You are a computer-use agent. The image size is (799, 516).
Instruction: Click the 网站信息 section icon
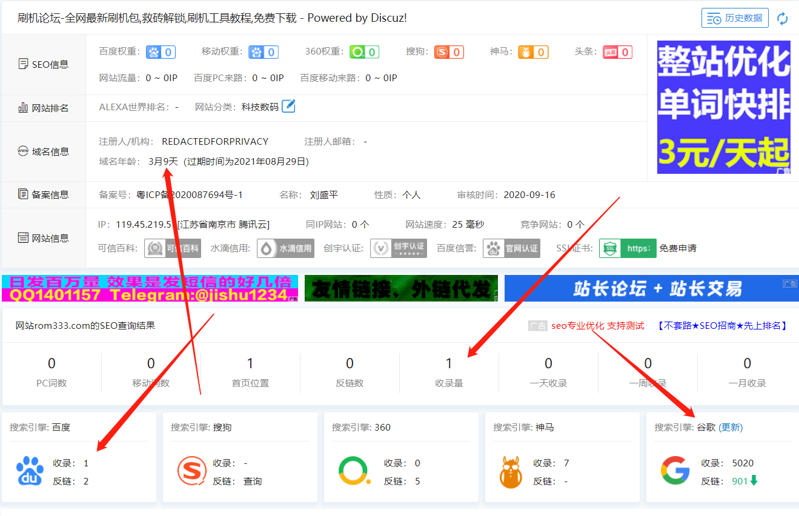tap(23, 237)
